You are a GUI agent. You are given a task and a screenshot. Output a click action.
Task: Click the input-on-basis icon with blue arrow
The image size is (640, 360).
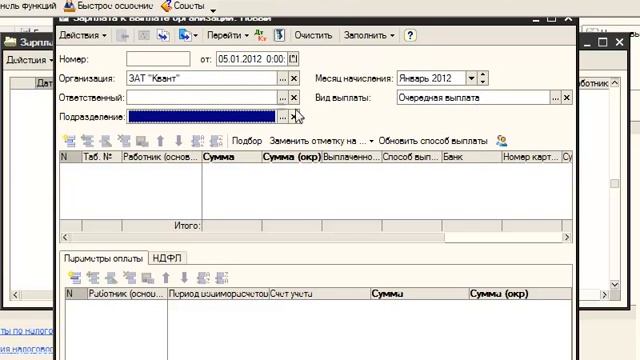184,36
